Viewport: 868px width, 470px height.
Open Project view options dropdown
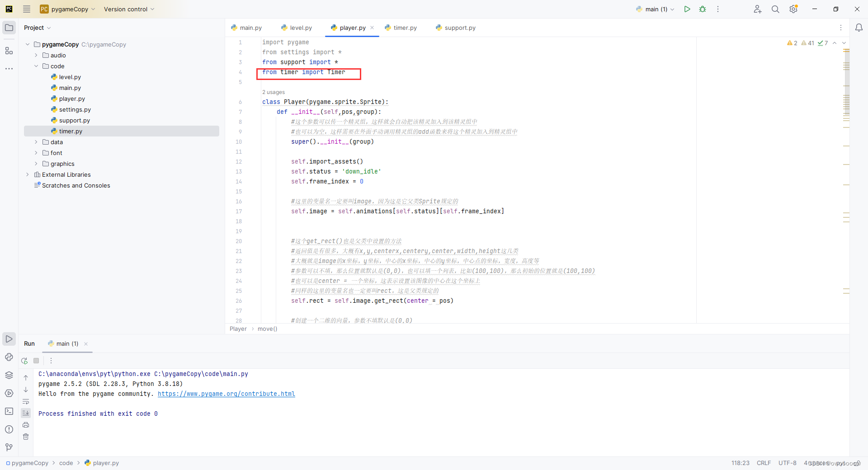[37, 28]
